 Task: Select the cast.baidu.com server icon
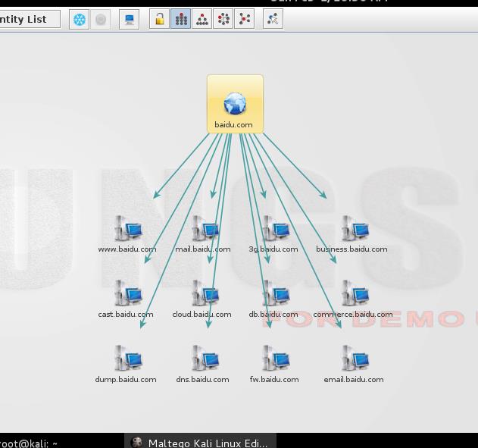[x=128, y=293]
